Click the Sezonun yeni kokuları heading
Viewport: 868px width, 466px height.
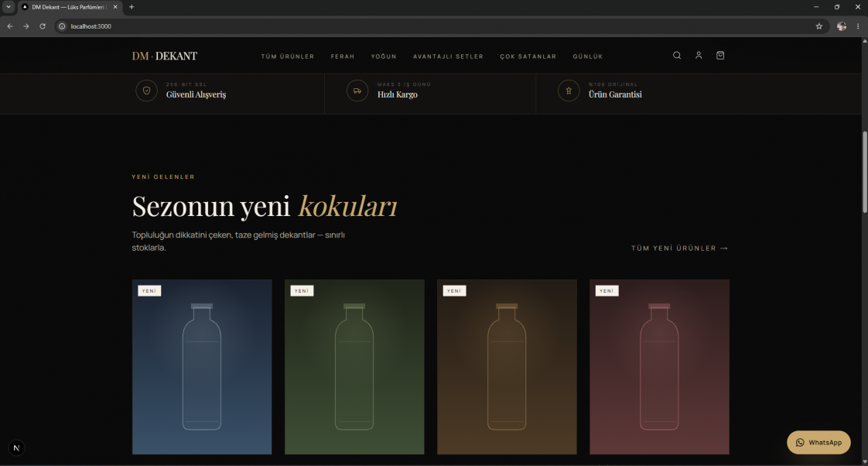[265, 206]
